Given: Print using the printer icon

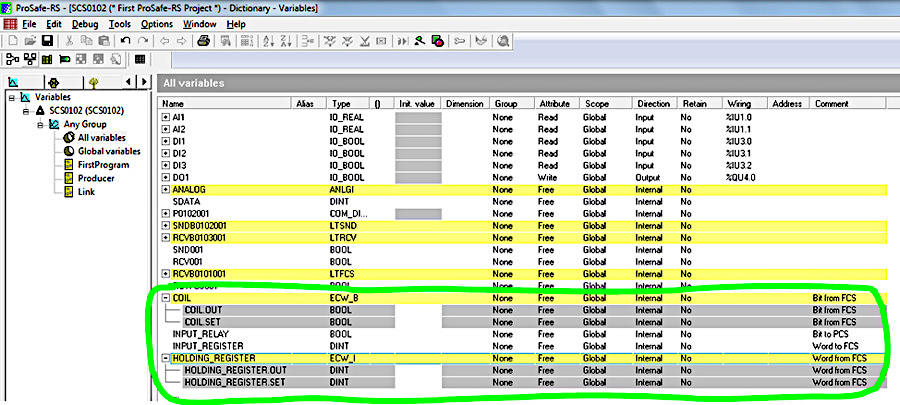Looking at the screenshot, I should click(x=203, y=41).
